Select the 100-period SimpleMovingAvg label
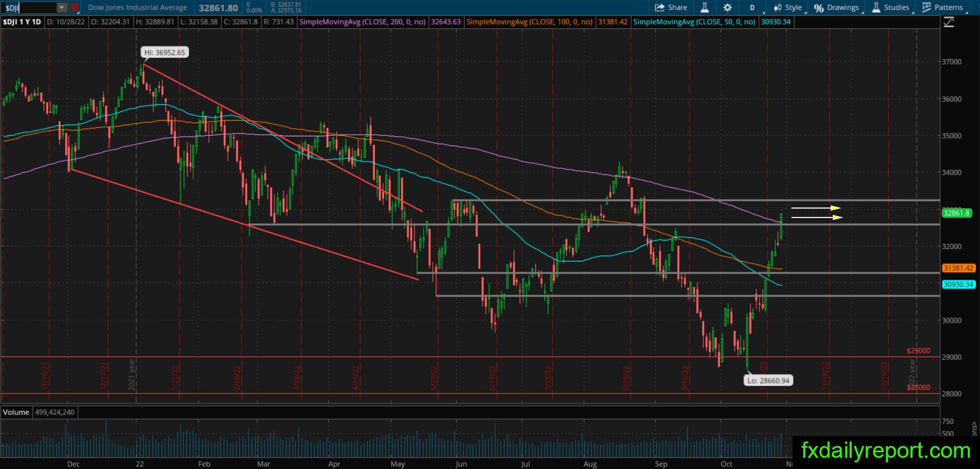Image resolution: width=980 pixels, height=469 pixels. click(530, 22)
